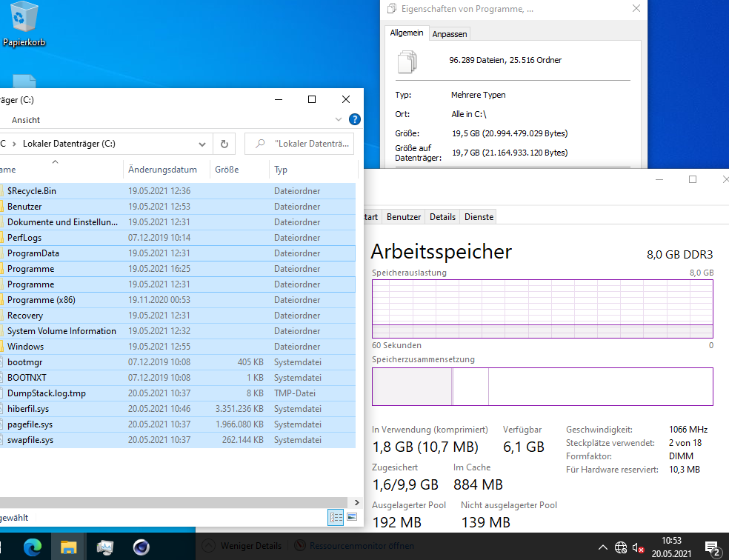Open the Details tab in Task Manager
This screenshot has height=560, width=729.
point(442,217)
